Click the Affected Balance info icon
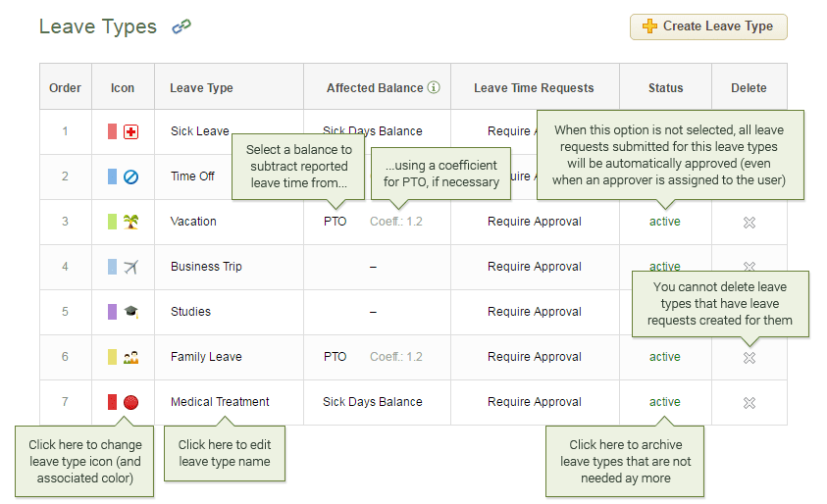The height and width of the screenshot is (504, 827). 434,87
